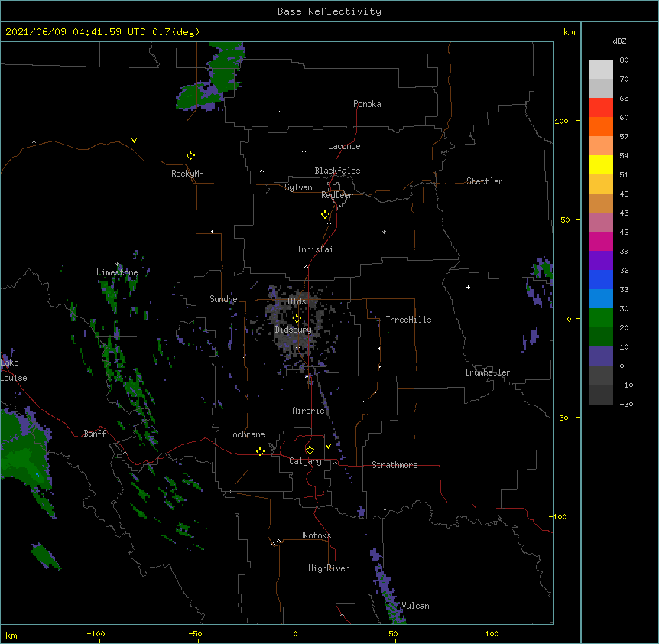Click the light gray 80 dBZ legend swatch
Image resolution: width=659 pixels, height=644 pixels.
(601, 70)
